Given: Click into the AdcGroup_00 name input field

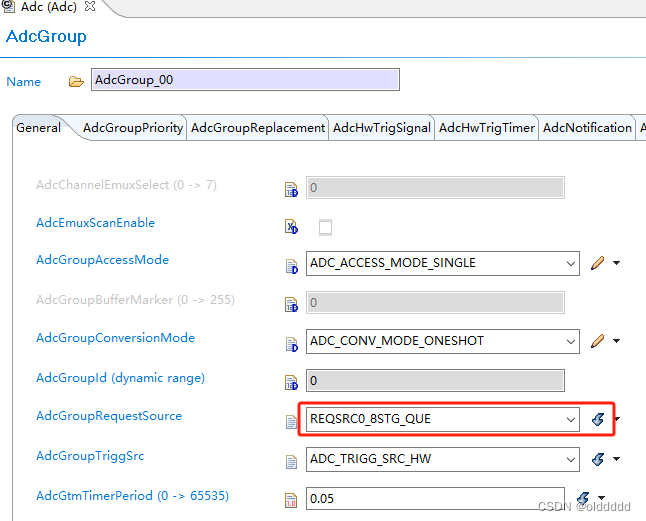Looking at the screenshot, I should point(245,79).
